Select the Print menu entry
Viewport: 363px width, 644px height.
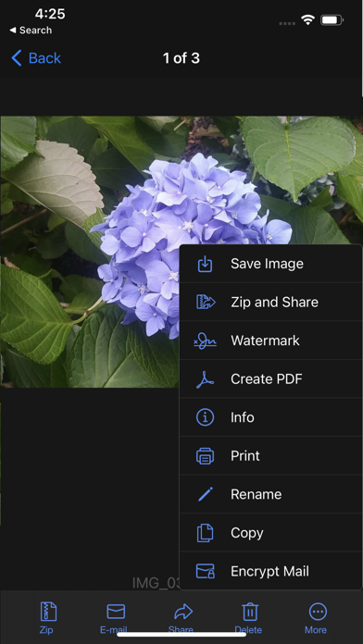coord(271,456)
